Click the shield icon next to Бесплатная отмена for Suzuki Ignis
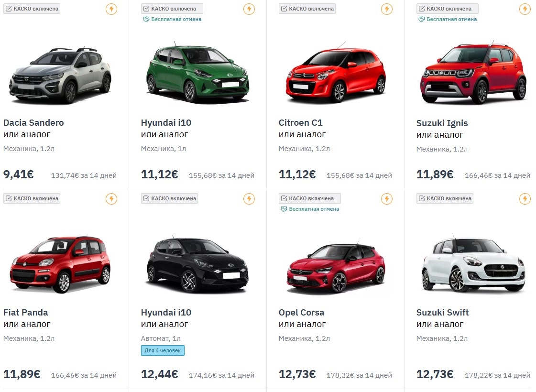The height and width of the screenshot is (392, 536). (422, 19)
